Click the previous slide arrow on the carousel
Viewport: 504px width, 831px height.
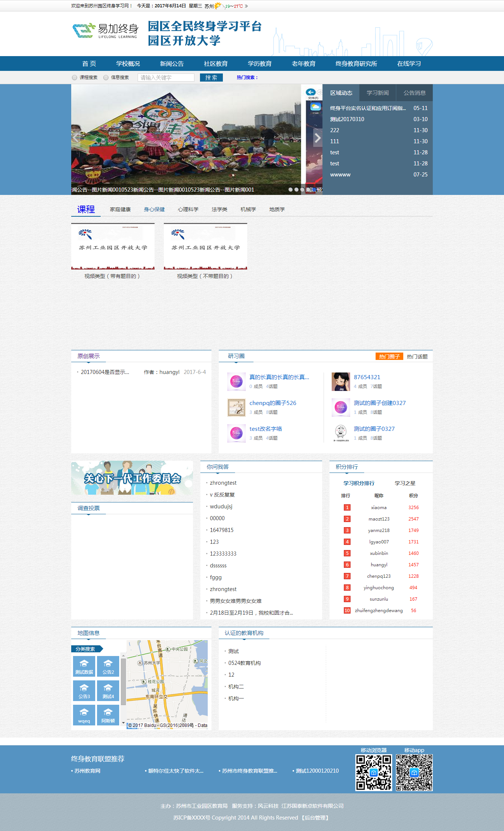click(x=76, y=138)
